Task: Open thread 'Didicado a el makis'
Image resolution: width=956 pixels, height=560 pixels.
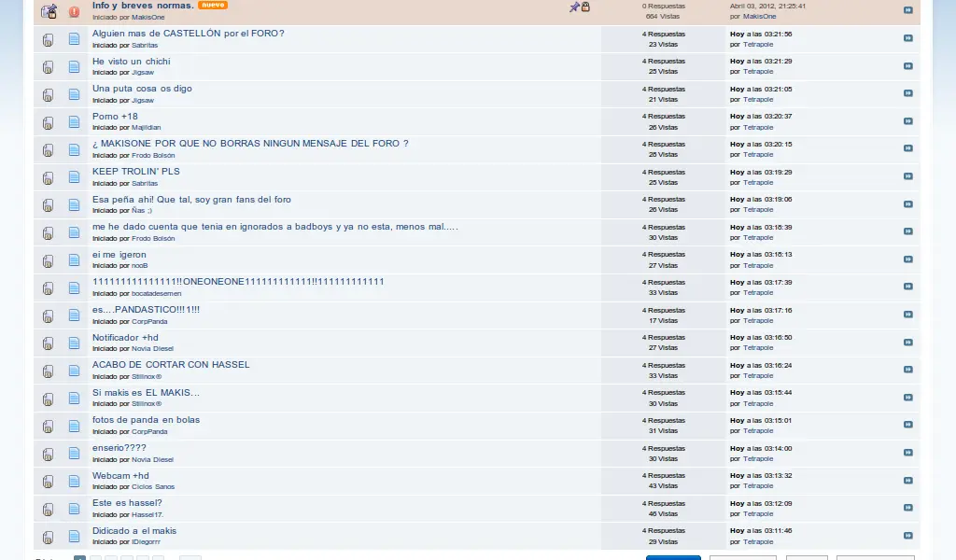Action: pyautogui.click(x=134, y=531)
